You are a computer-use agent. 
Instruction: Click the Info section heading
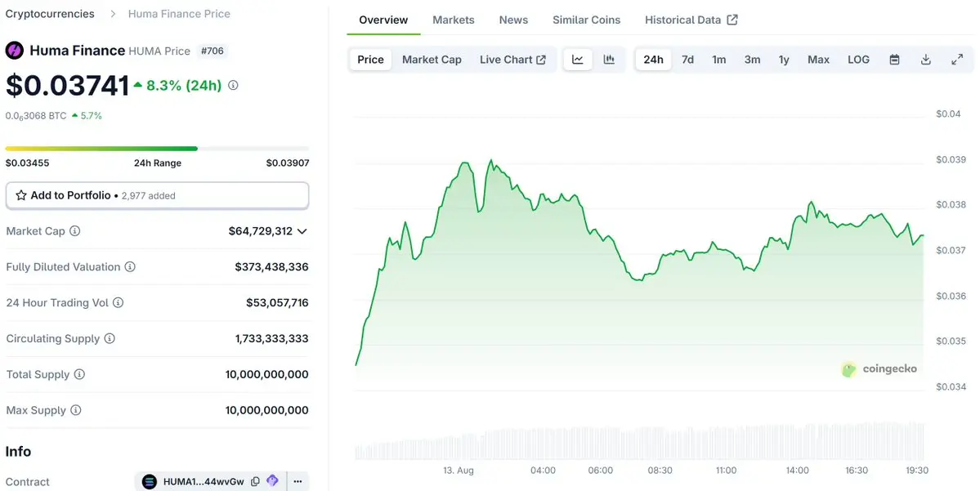click(x=18, y=451)
